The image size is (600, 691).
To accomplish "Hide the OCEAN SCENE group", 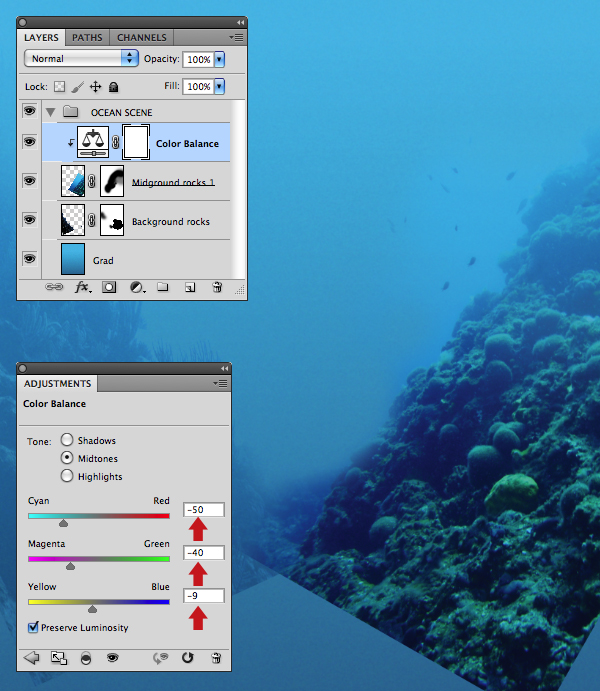I will (30, 111).
